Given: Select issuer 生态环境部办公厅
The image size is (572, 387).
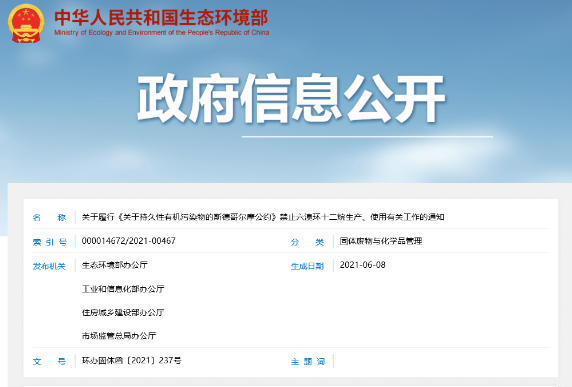Looking at the screenshot, I should (x=115, y=265).
